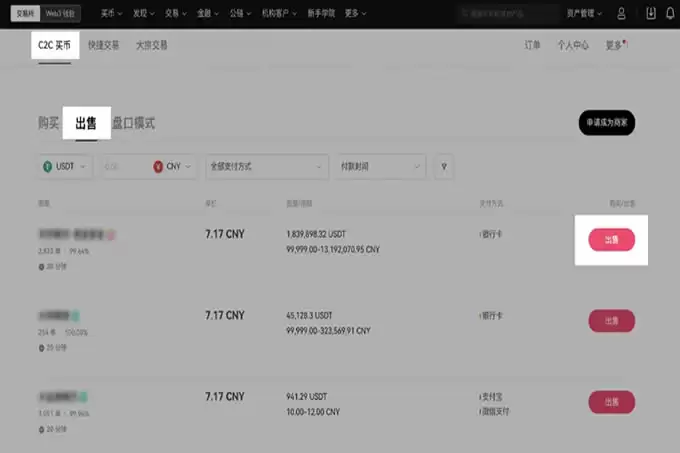Screen dimensions: 680x453
Task: Click the 1,839,898.32 USDT quantity text
Action: 316,234
